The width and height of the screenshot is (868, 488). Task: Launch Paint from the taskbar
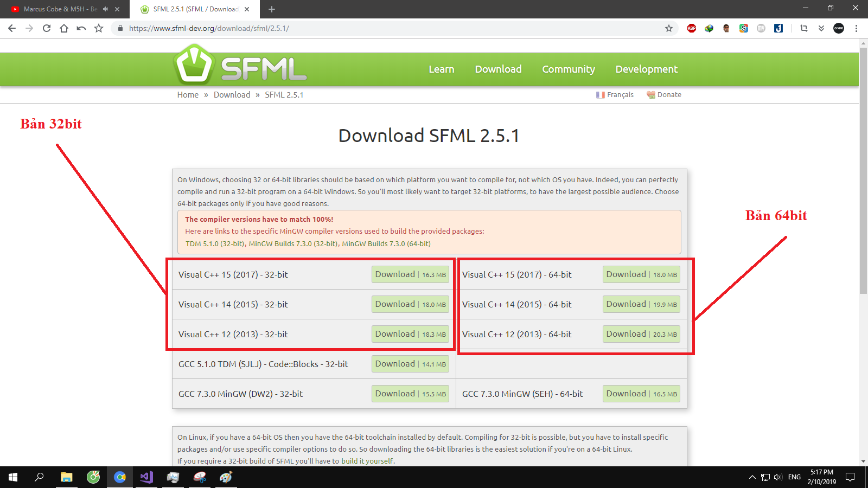point(226,477)
